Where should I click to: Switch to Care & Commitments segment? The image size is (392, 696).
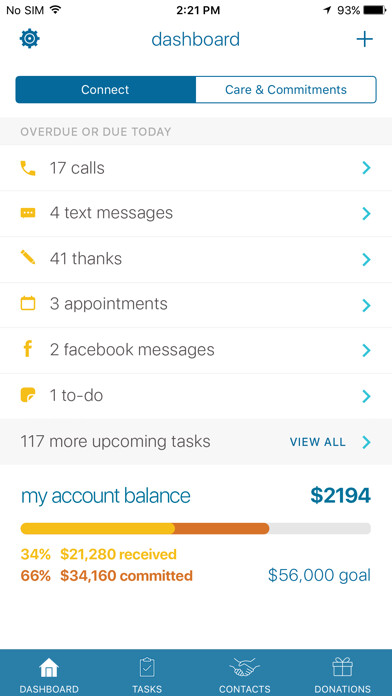[x=286, y=90]
